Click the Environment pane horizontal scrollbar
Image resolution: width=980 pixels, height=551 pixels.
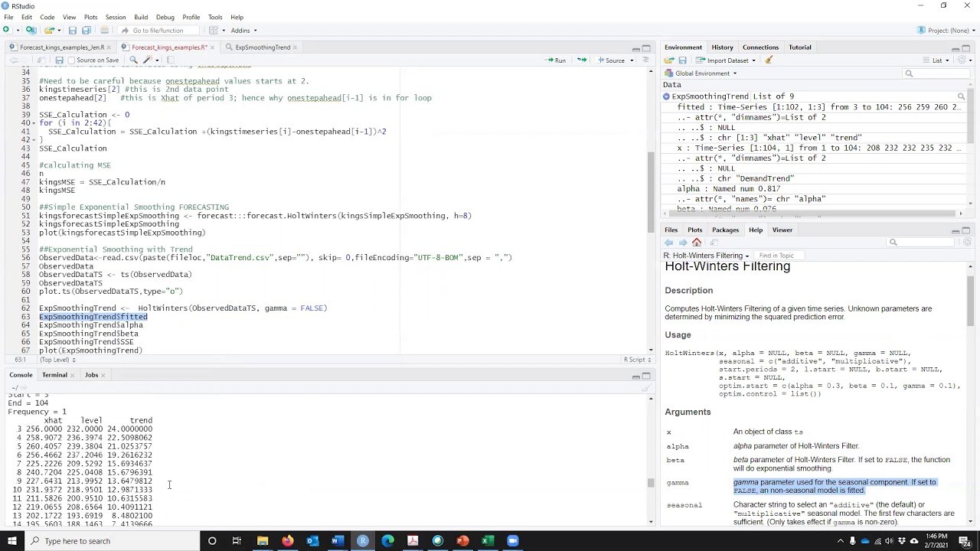[812, 214]
